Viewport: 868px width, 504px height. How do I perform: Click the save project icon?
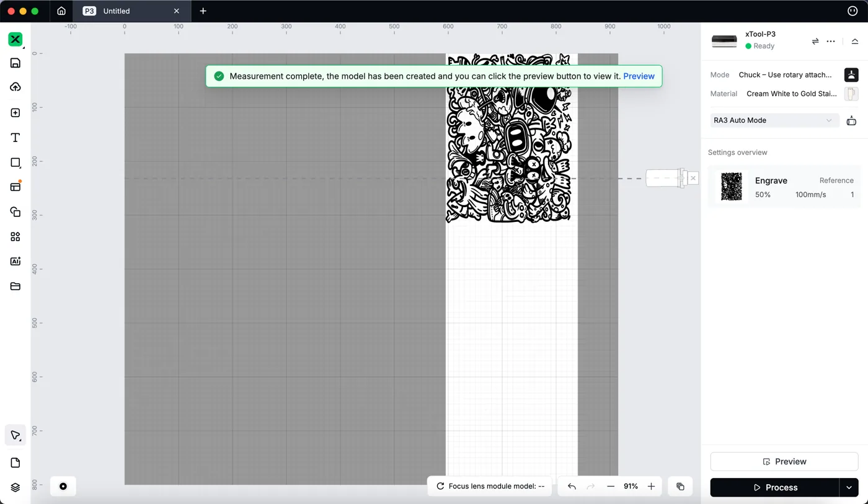(x=15, y=63)
